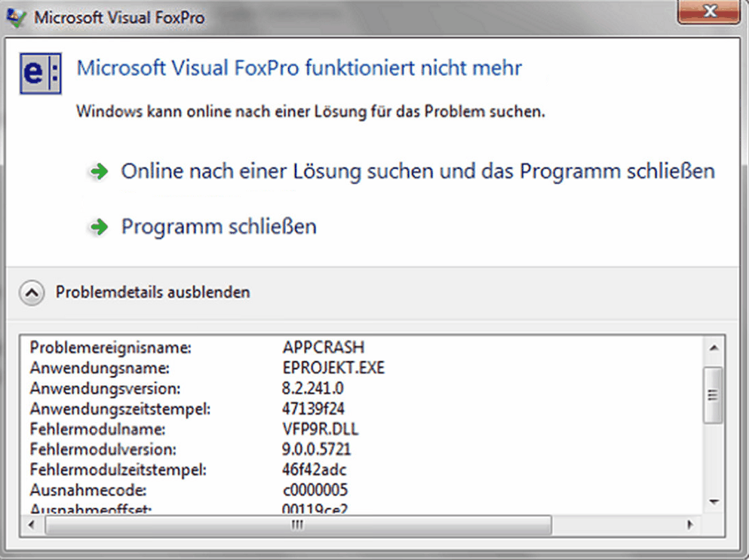Click the horizontal scrollbar thumb
This screenshot has height=560, width=749.
(x=298, y=525)
